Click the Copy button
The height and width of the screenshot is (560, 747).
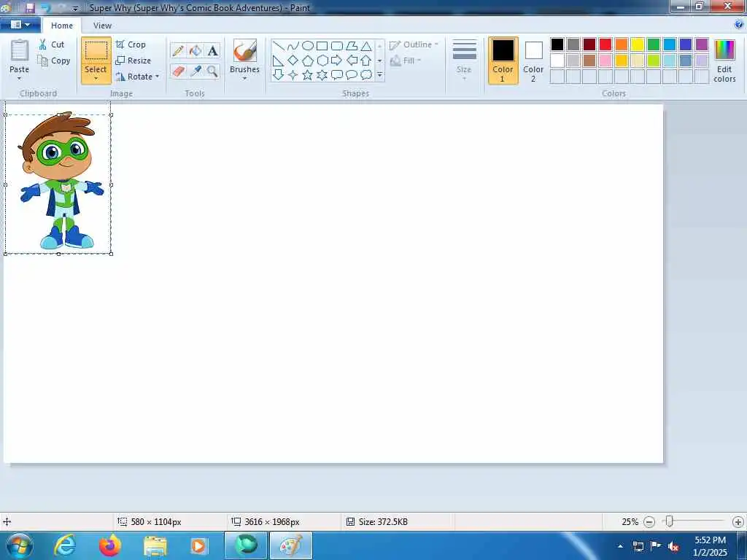tap(54, 61)
